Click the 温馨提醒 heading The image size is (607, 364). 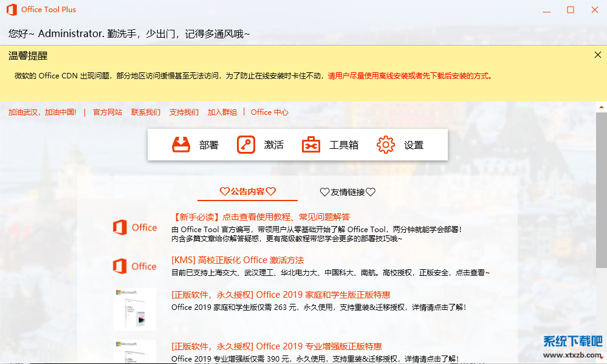28,56
